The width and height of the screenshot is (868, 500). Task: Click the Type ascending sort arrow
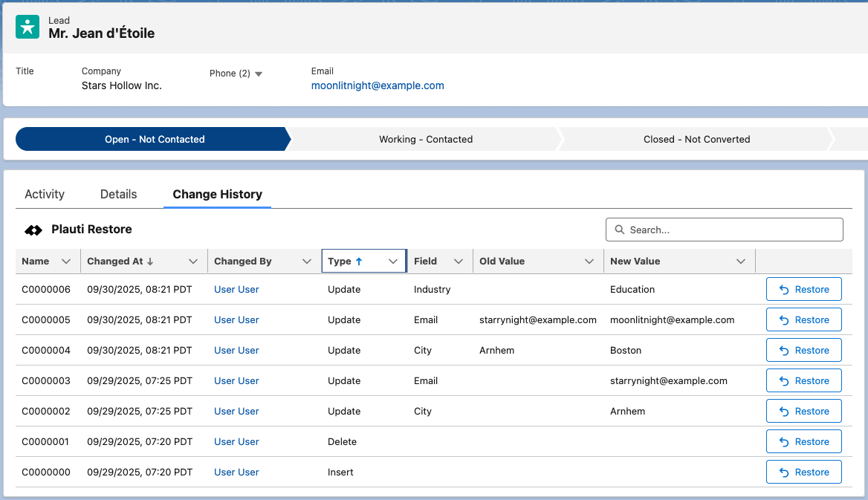click(359, 262)
